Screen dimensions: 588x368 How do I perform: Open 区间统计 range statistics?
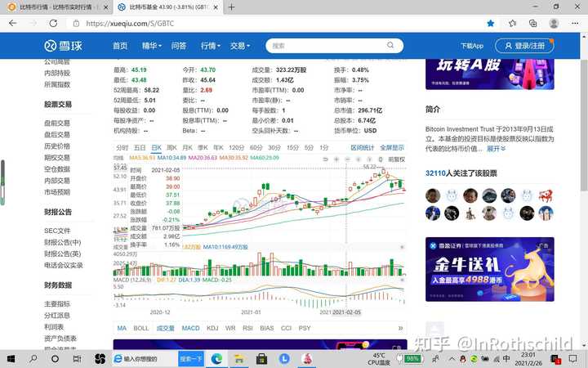pos(363,147)
